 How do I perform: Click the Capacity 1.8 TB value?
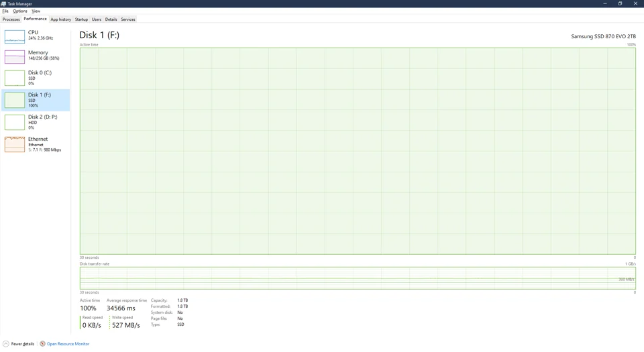(x=182, y=300)
